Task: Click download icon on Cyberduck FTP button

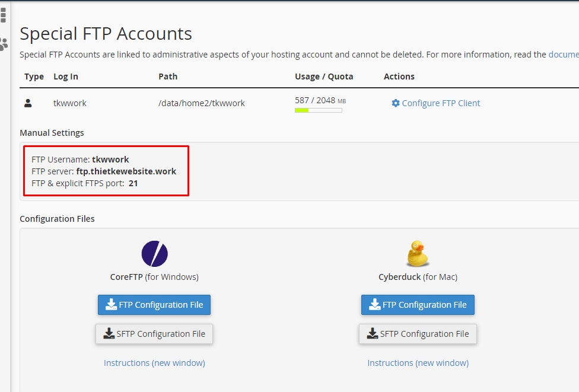Action: point(375,304)
